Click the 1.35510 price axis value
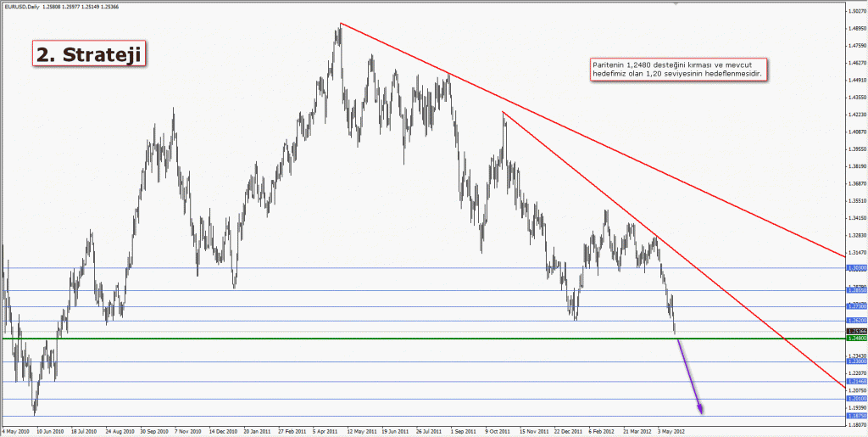This screenshot has width=868, height=437. (x=857, y=201)
